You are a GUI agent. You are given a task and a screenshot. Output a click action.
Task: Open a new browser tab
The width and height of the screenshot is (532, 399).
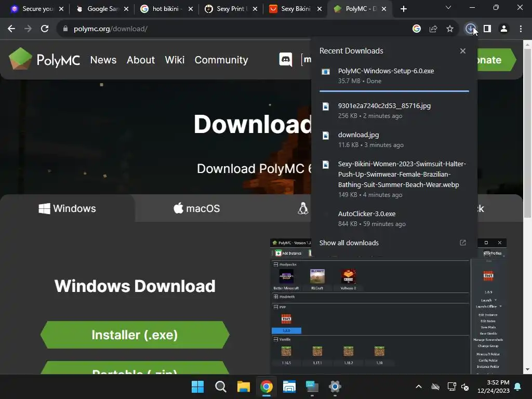[403, 9]
